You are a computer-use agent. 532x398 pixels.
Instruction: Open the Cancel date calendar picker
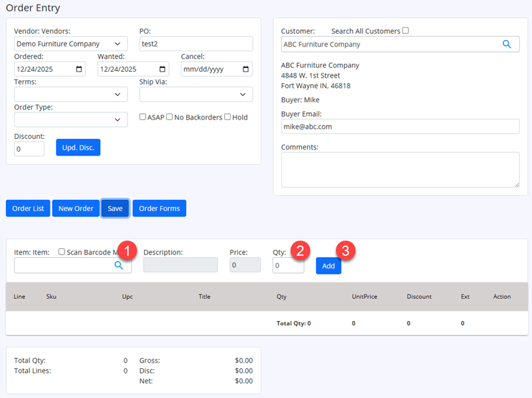pos(246,69)
